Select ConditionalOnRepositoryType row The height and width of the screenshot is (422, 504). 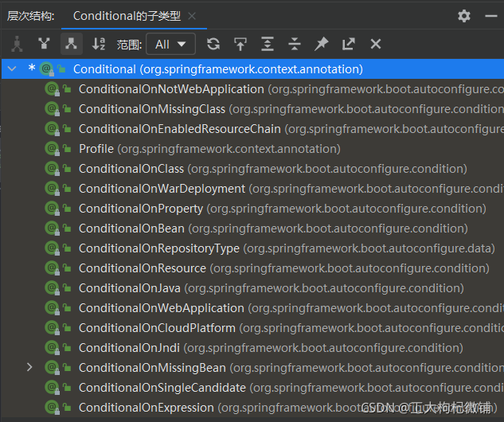tap(252, 248)
